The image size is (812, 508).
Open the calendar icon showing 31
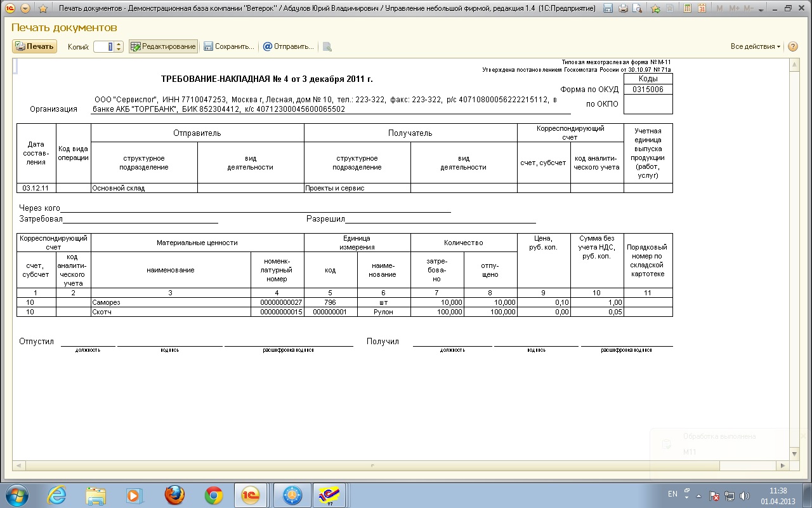(702, 9)
